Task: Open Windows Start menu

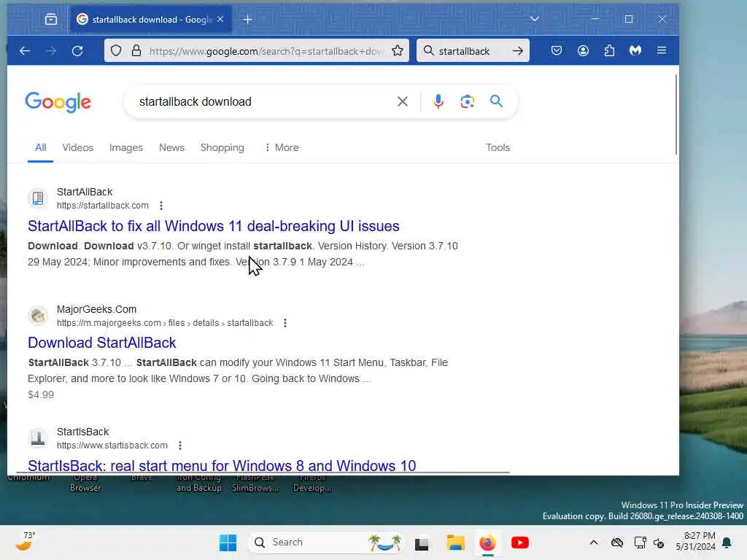Action: [228, 542]
